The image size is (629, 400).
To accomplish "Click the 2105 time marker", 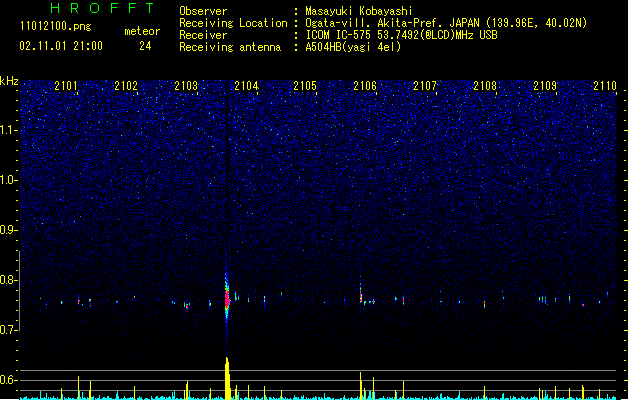I will pos(305,86).
